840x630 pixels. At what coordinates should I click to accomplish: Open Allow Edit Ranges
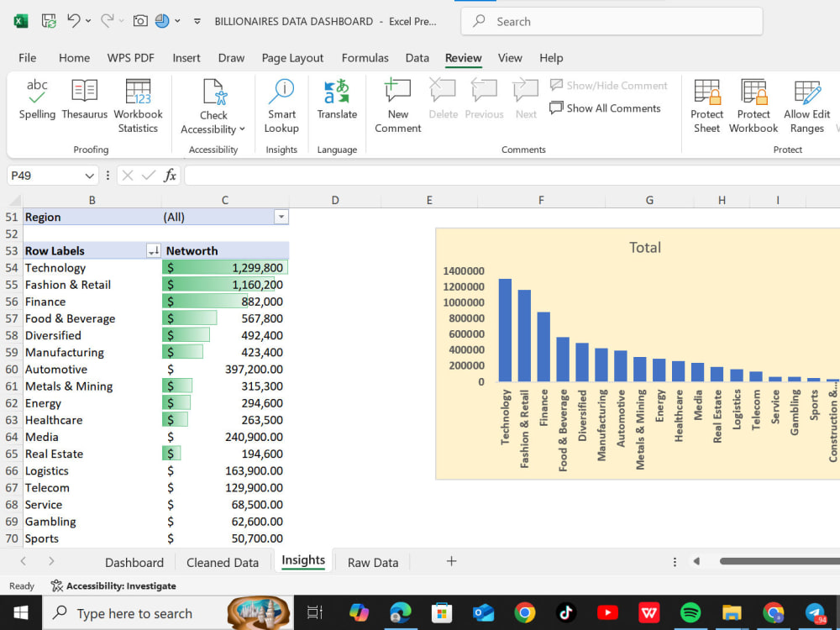806,106
